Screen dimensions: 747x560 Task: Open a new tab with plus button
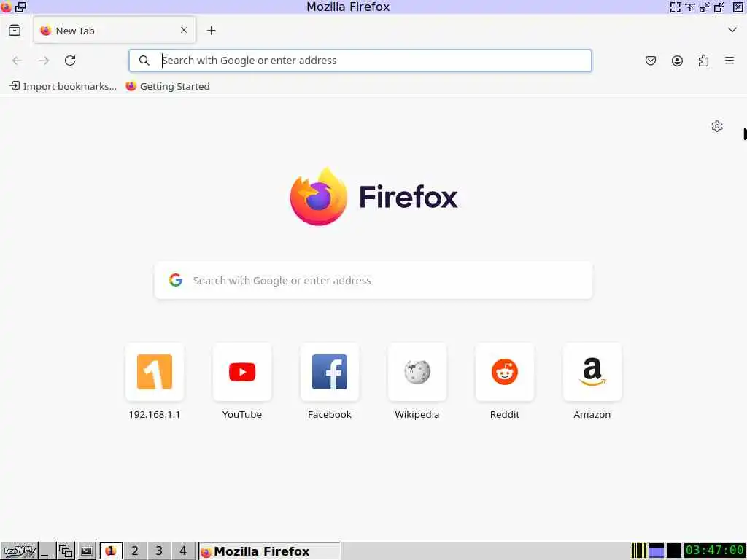coord(211,31)
